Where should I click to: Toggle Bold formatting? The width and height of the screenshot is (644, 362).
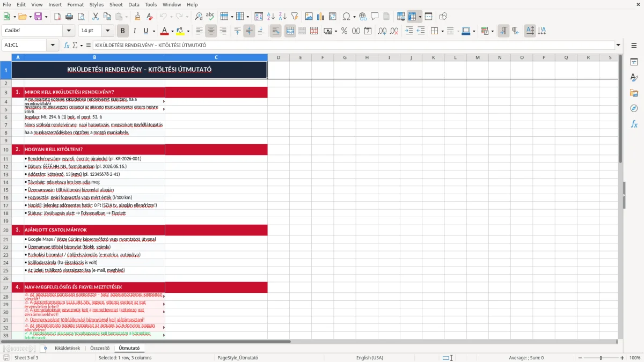pyautogui.click(x=122, y=31)
